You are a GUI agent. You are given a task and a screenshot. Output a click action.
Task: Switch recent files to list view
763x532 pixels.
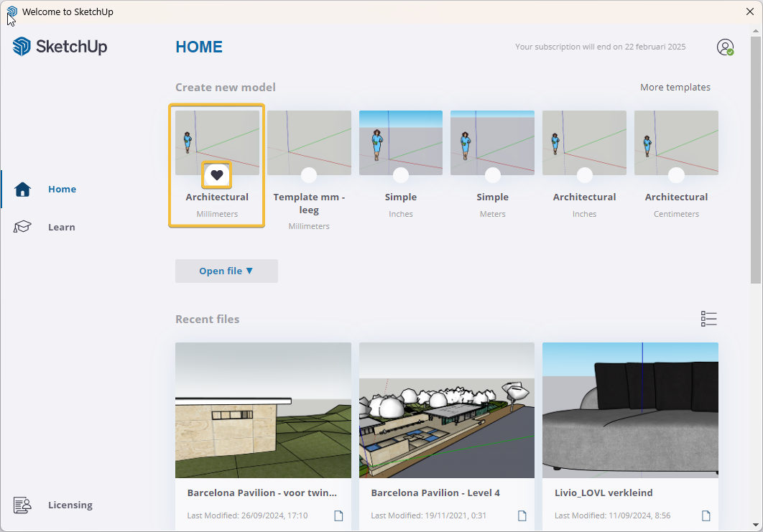(708, 319)
